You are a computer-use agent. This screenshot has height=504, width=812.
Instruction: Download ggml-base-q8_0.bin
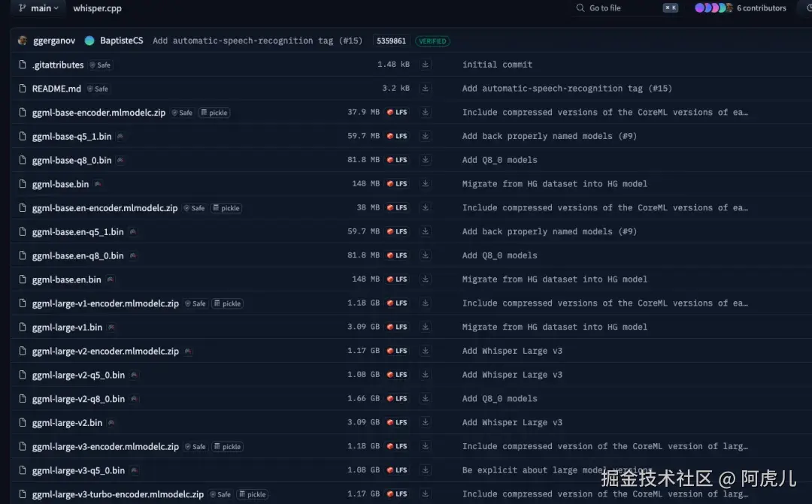(425, 159)
